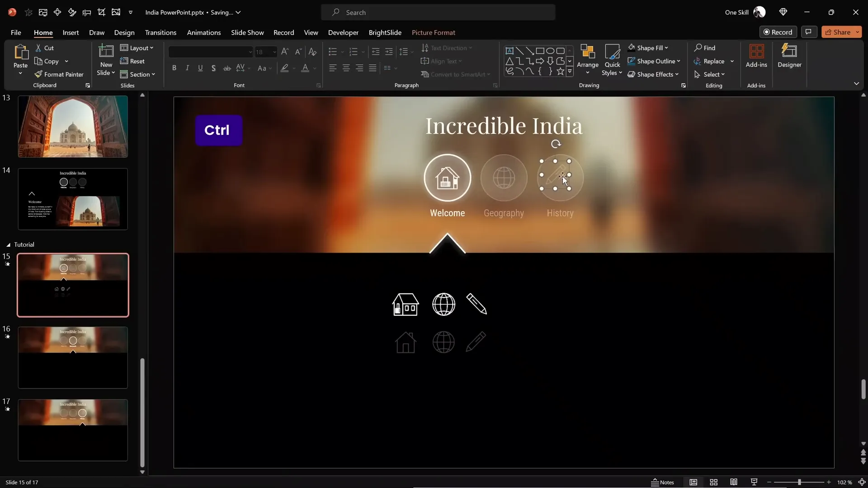Viewport: 868px width, 488px height.
Task: Switch to Slide Sorter view
Action: click(713, 482)
